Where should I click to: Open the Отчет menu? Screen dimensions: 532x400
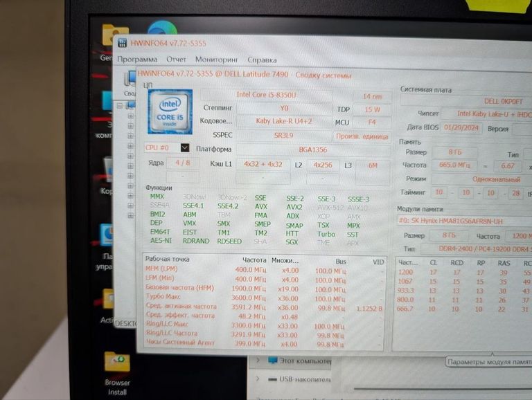176,60
